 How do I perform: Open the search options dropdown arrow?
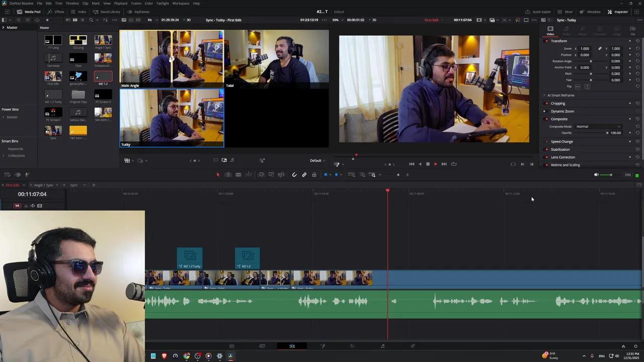[x=97, y=20]
